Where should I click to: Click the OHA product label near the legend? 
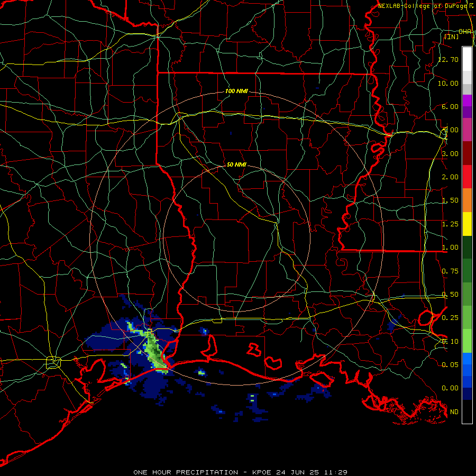point(465,32)
